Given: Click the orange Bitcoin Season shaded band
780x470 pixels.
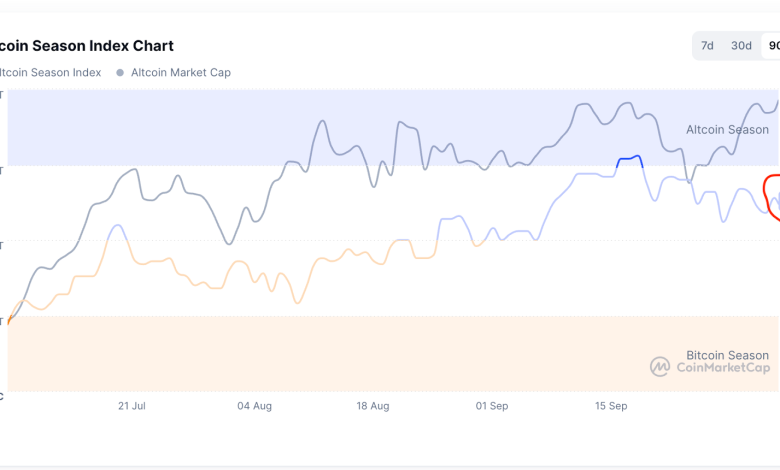Looking at the screenshot, I should [x=300, y=355].
